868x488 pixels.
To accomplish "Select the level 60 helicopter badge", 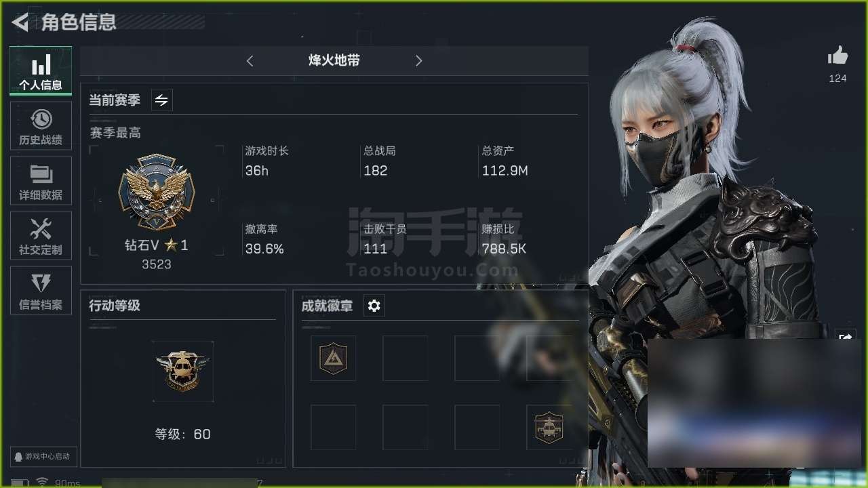I will pyautogui.click(x=183, y=371).
